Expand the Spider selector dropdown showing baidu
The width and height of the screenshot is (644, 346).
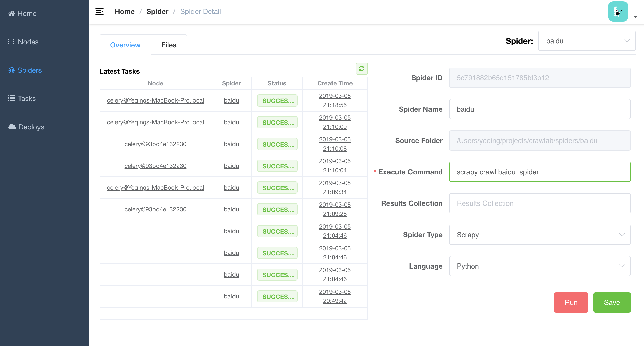click(x=587, y=41)
